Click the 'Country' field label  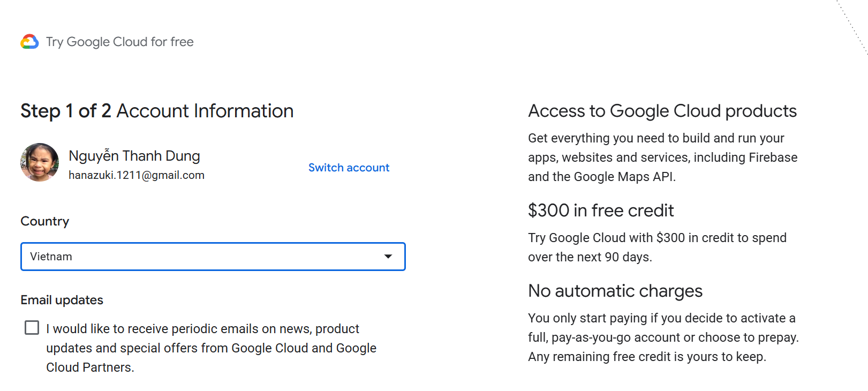point(45,221)
